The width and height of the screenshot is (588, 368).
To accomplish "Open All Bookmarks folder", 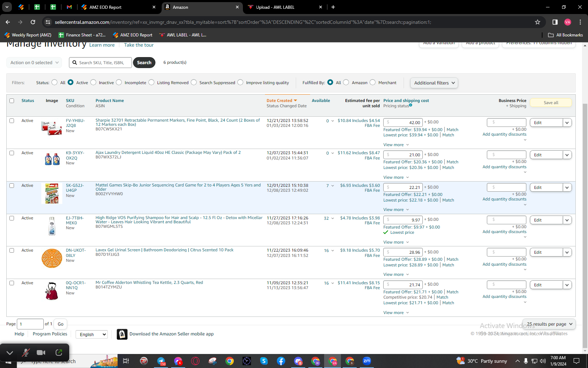I will tap(565, 35).
